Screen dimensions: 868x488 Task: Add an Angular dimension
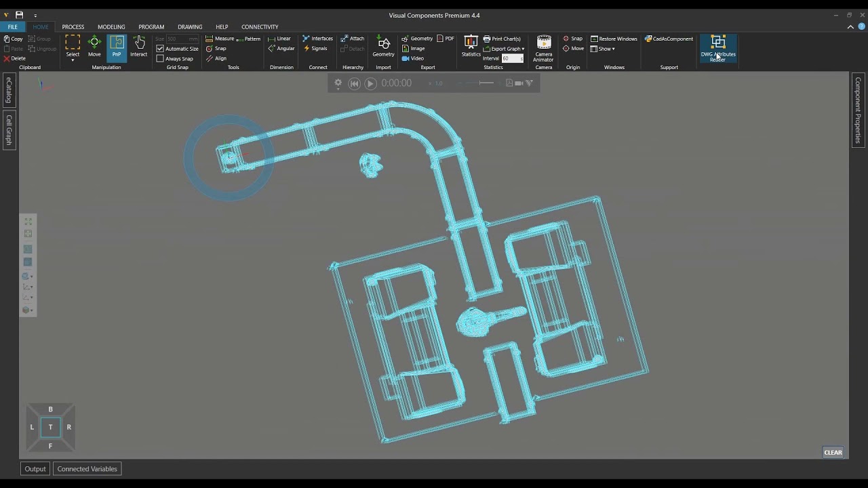click(x=281, y=49)
